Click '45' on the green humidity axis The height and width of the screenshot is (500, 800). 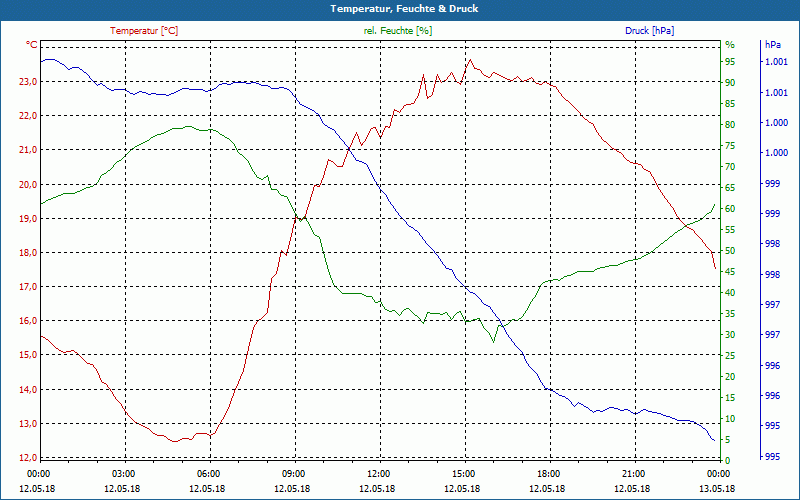click(730, 272)
